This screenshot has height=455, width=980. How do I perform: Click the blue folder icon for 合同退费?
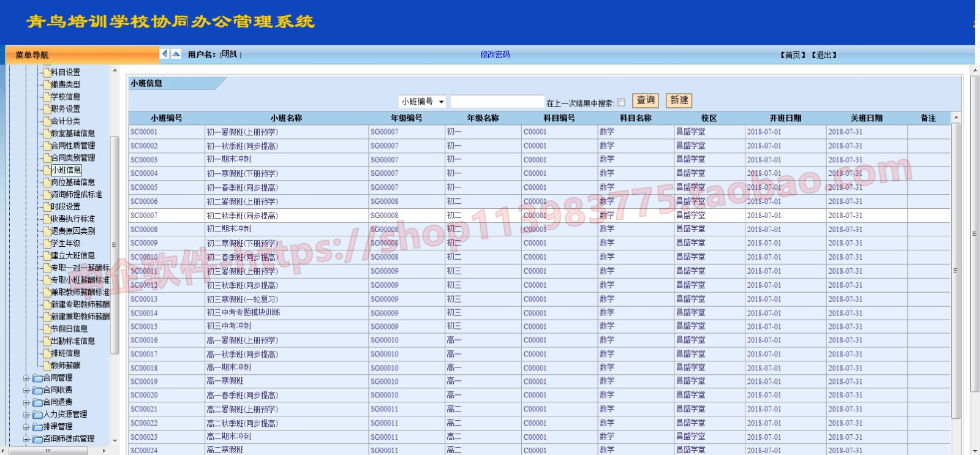click(x=37, y=402)
